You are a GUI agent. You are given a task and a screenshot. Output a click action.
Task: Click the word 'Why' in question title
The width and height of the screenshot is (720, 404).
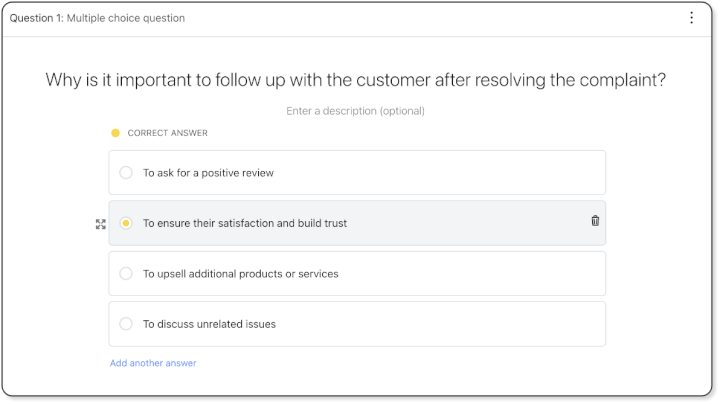[63, 80]
